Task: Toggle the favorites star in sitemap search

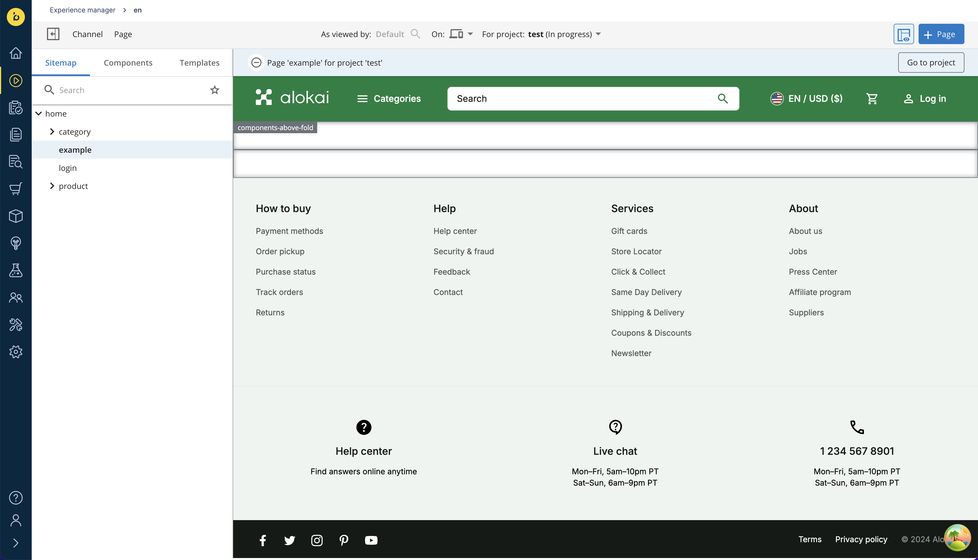Action: [x=215, y=90]
